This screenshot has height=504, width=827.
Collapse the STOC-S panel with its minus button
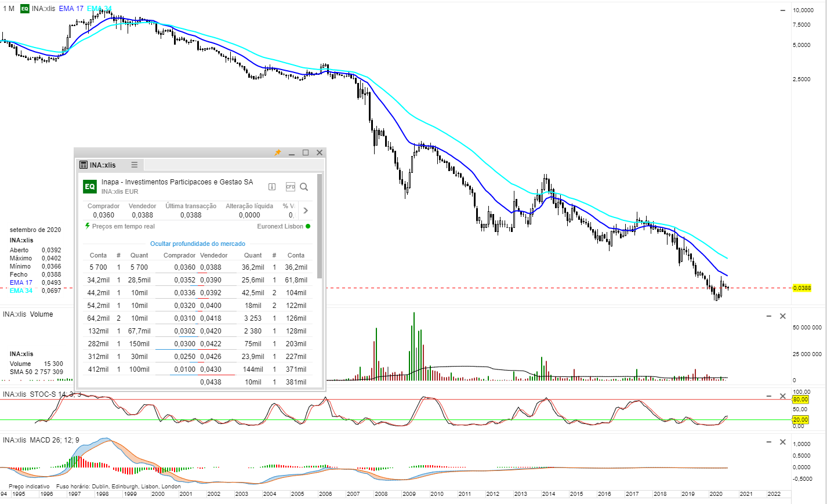[769, 396]
